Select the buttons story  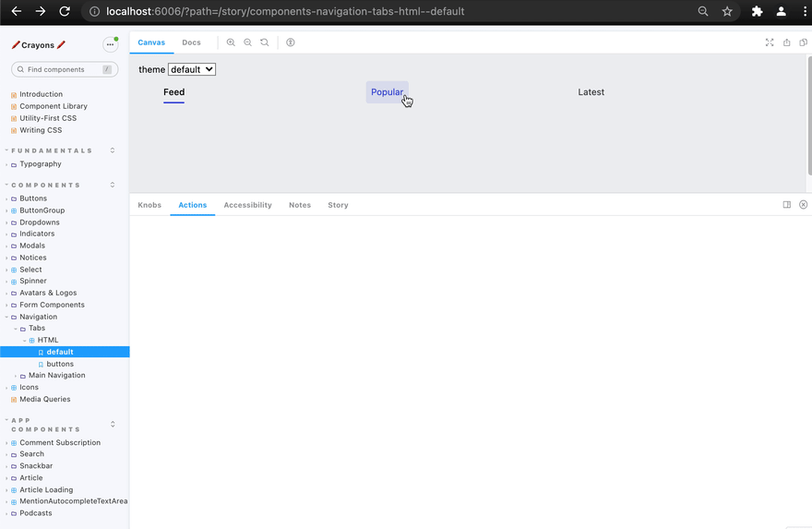pos(60,364)
